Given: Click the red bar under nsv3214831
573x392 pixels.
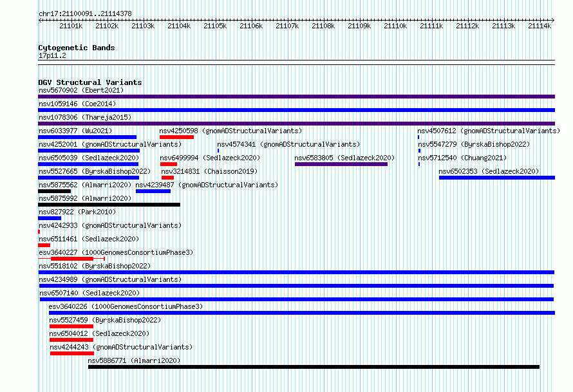Looking at the screenshot, I should tap(167, 178).
